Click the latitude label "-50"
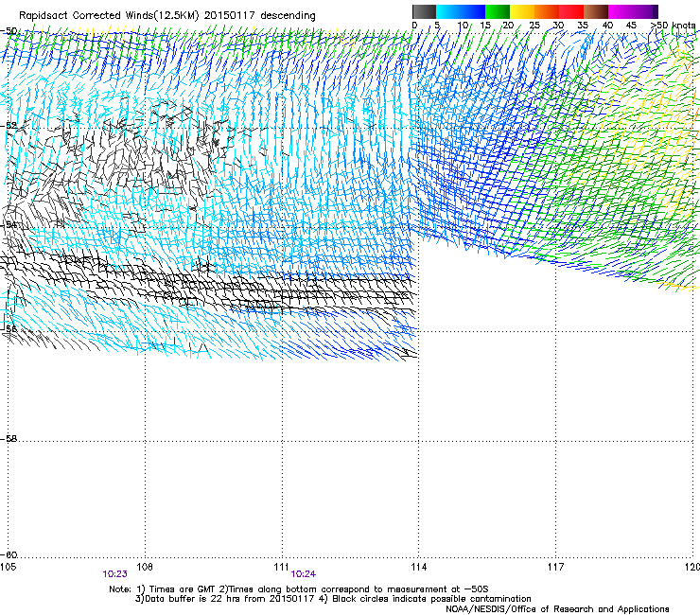This screenshot has width=700, height=615. tap(9, 31)
